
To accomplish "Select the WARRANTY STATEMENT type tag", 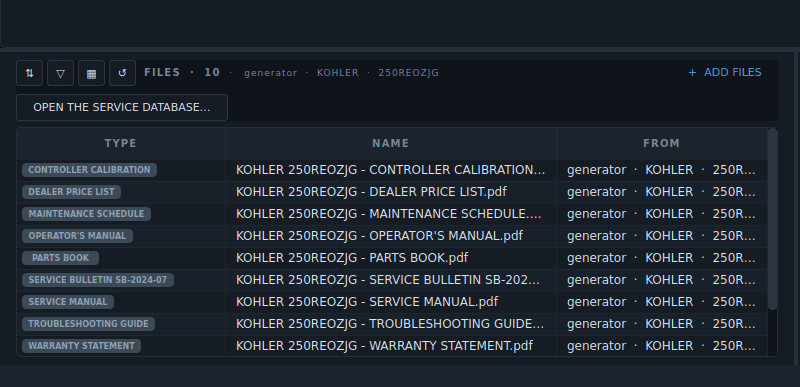I will pyautogui.click(x=81, y=345).
